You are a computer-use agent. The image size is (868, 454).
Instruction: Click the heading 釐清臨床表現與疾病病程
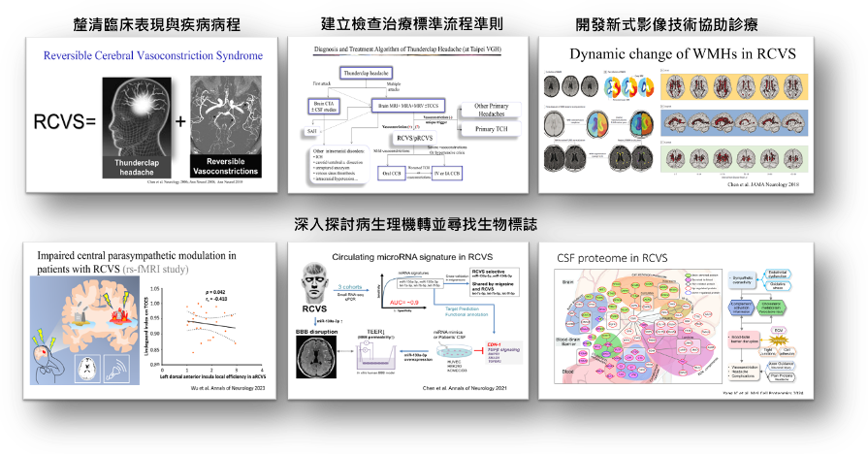point(157,24)
